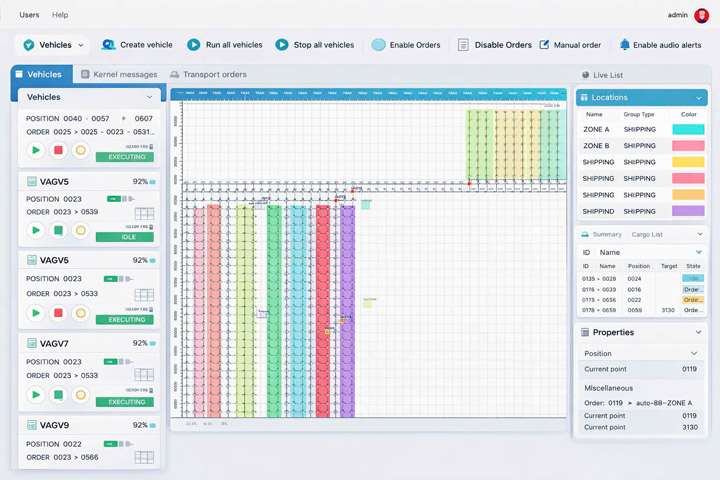Enable Orders toggle in toolbar
The height and width of the screenshot is (480, 720).
[x=379, y=45]
